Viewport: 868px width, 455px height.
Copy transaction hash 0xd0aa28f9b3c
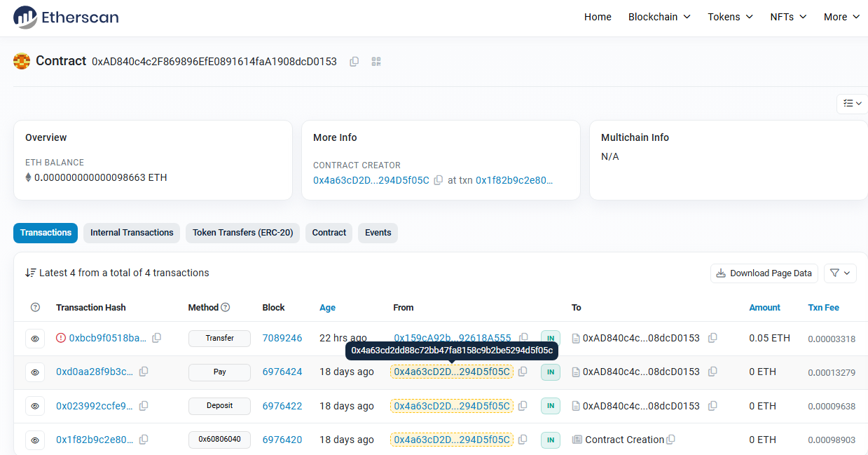coord(144,372)
